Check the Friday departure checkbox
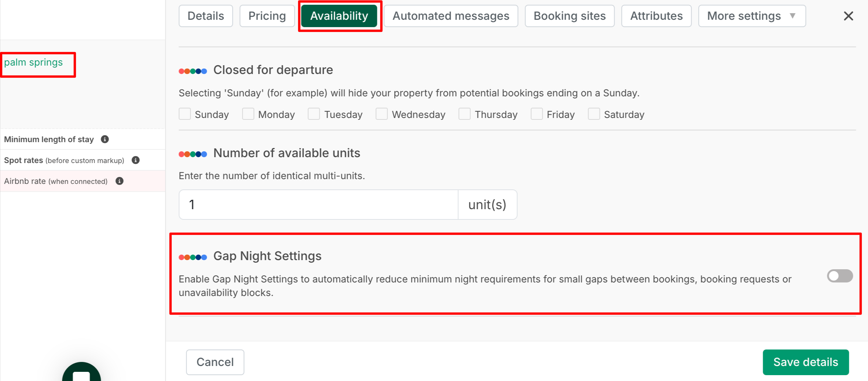Viewport: 868px width, 381px height. (536, 114)
